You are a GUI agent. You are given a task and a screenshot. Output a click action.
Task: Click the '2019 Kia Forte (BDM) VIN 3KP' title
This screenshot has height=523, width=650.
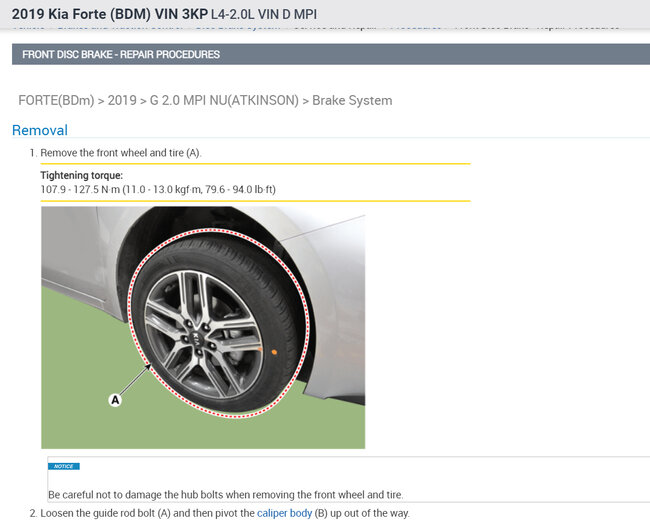[109, 14]
